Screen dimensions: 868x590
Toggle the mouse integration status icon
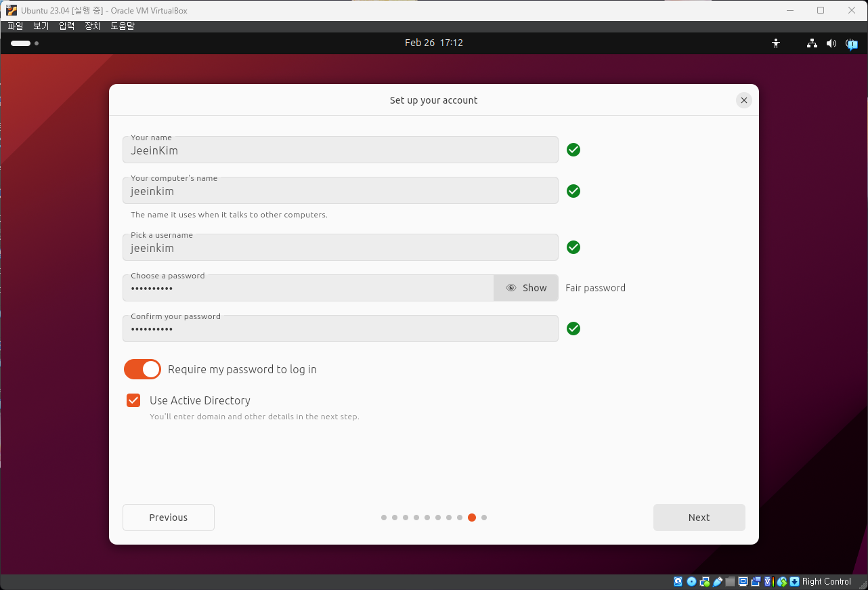click(x=782, y=582)
